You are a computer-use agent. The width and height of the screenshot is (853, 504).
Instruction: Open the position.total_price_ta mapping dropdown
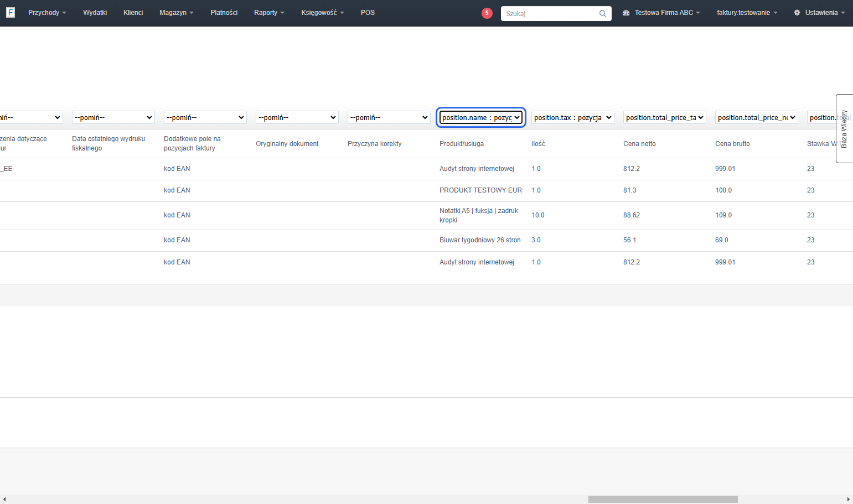click(665, 117)
